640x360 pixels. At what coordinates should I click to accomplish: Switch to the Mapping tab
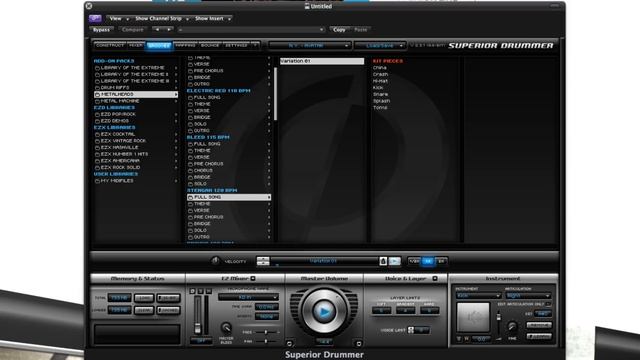185,45
